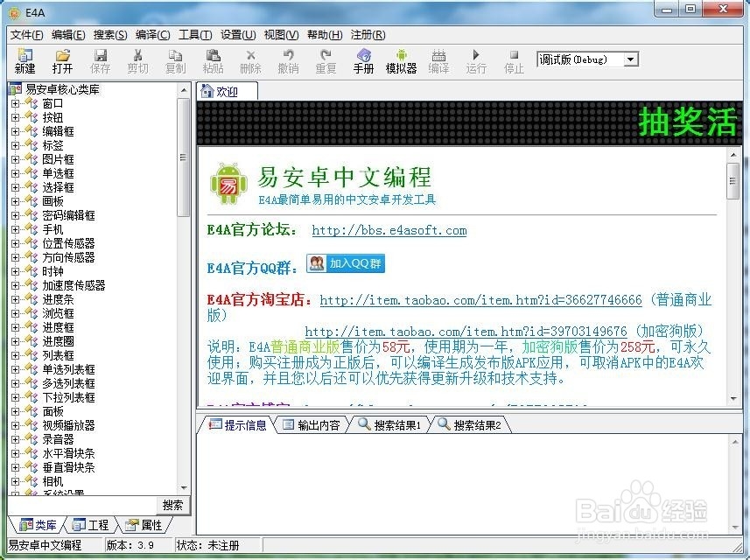Image resolution: width=750 pixels, height=560 pixels.
Task: Switch to the 工程 tab
Action: pyautogui.click(x=91, y=525)
